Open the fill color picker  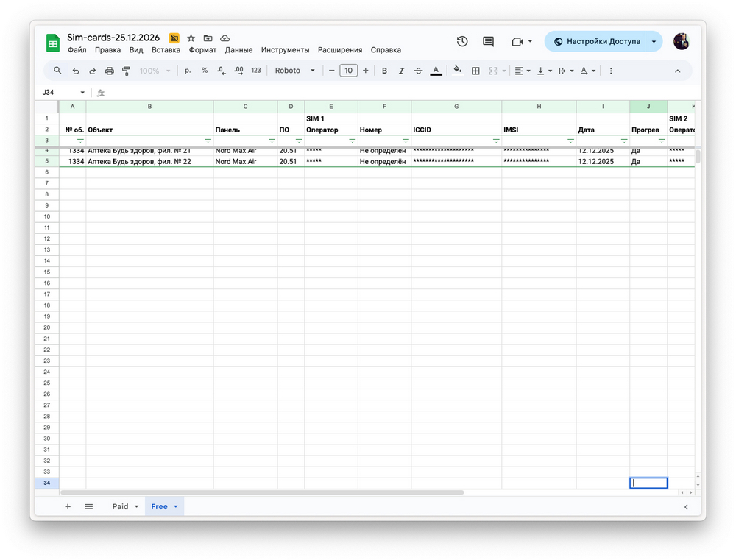457,71
